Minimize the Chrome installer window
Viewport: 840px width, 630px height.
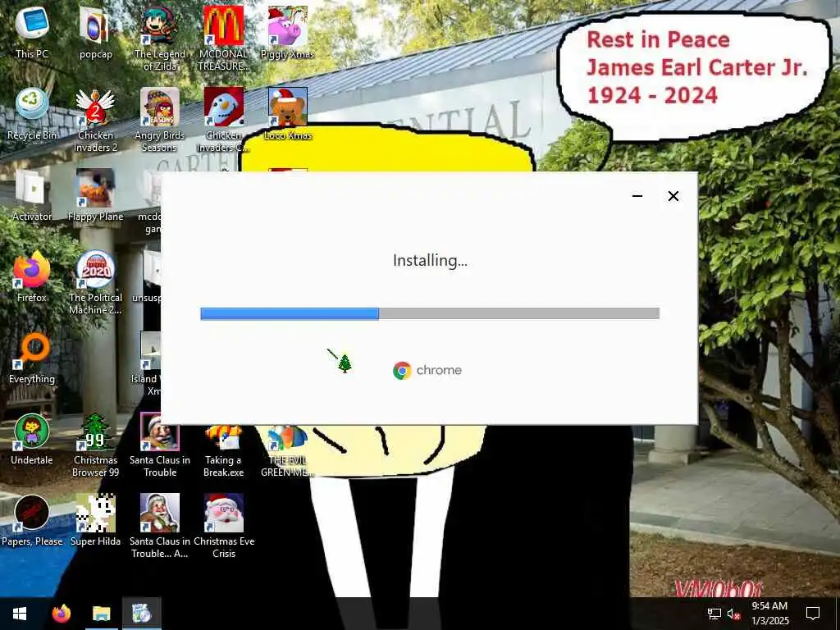tap(637, 196)
